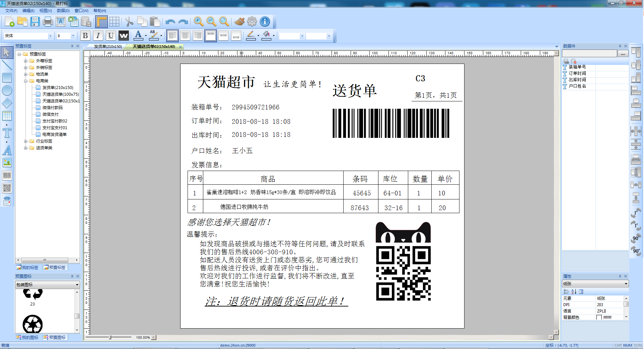
Task: Select the barcode tool
Action: coord(7,175)
